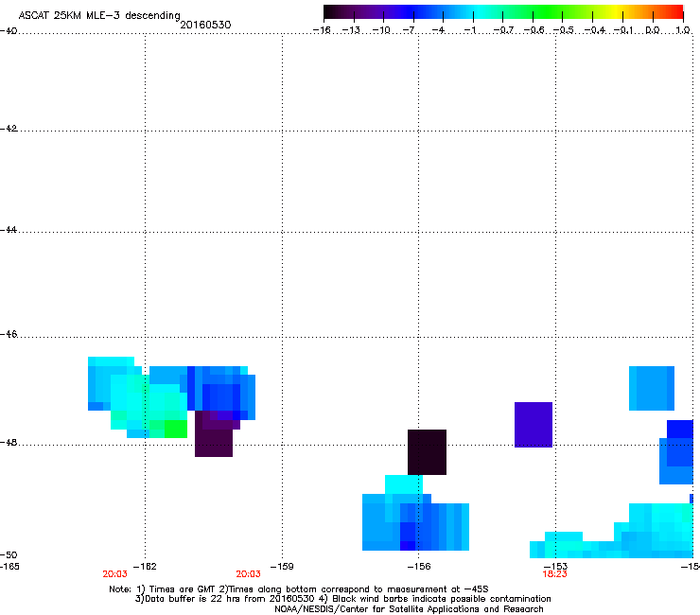Select the date label 20160530

click(206, 25)
